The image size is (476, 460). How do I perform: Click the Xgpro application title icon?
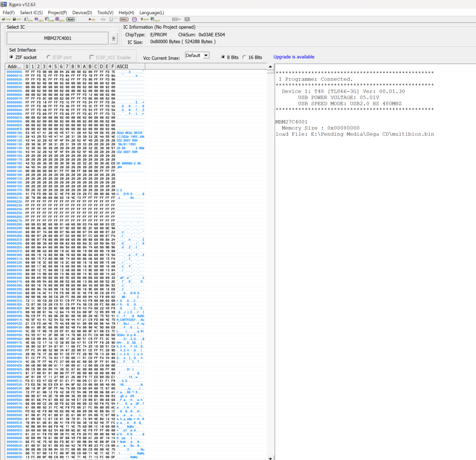tap(4, 4)
